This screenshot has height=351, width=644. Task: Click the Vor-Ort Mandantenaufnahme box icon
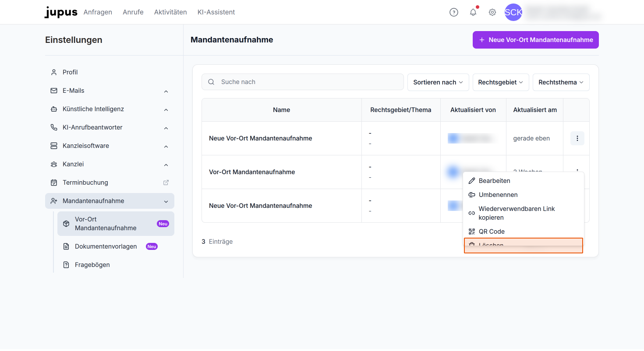click(66, 224)
